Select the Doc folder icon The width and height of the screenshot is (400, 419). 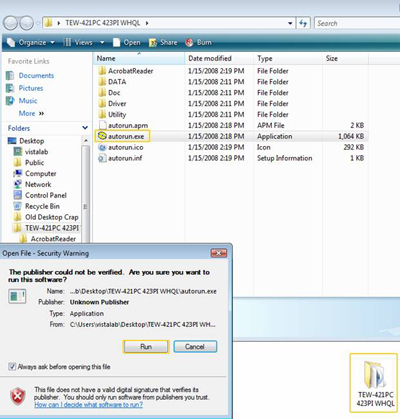click(102, 93)
